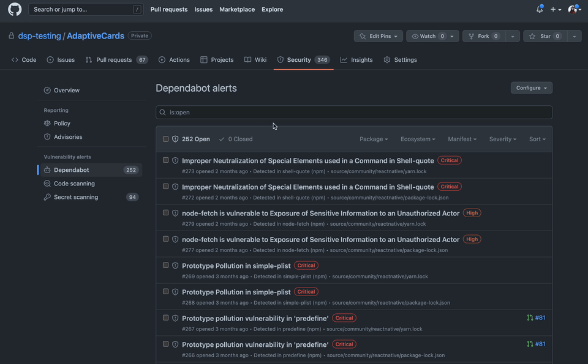Click the global Explore link
The height and width of the screenshot is (364, 588).
click(x=272, y=9)
